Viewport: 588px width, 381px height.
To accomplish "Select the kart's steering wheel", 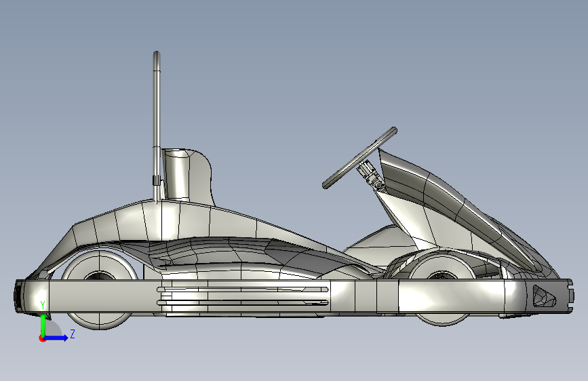I will coord(359,158).
